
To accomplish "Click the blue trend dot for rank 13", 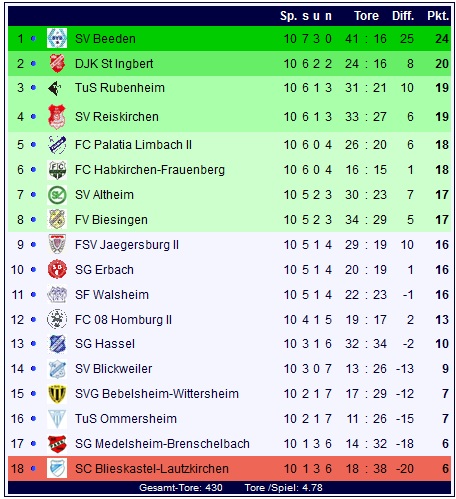I will 33,344.
